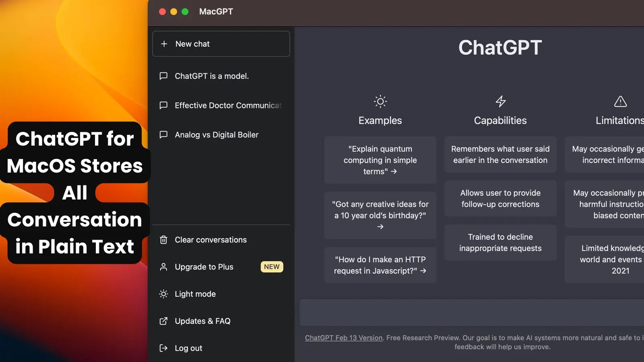The height and width of the screenshot is (362, 644).
Task: Click the NEW badge on Upgrade to Plus
Action: (x=272, y=267)
